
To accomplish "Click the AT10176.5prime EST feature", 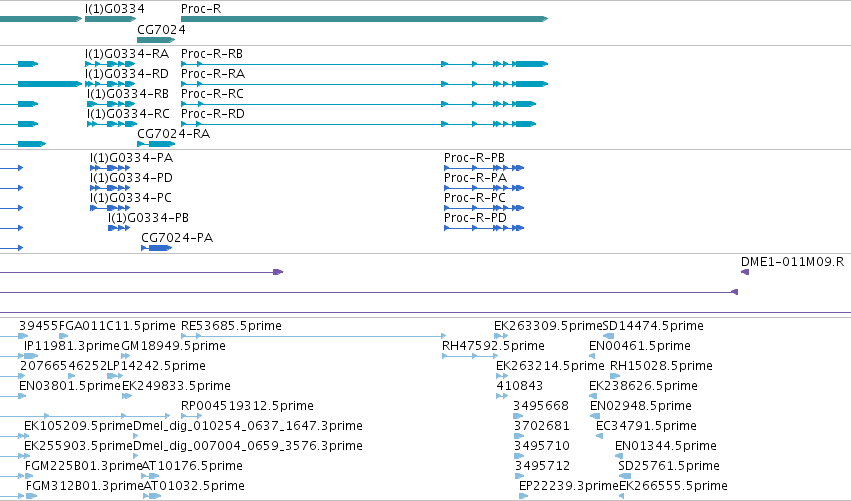I will 150,476.
